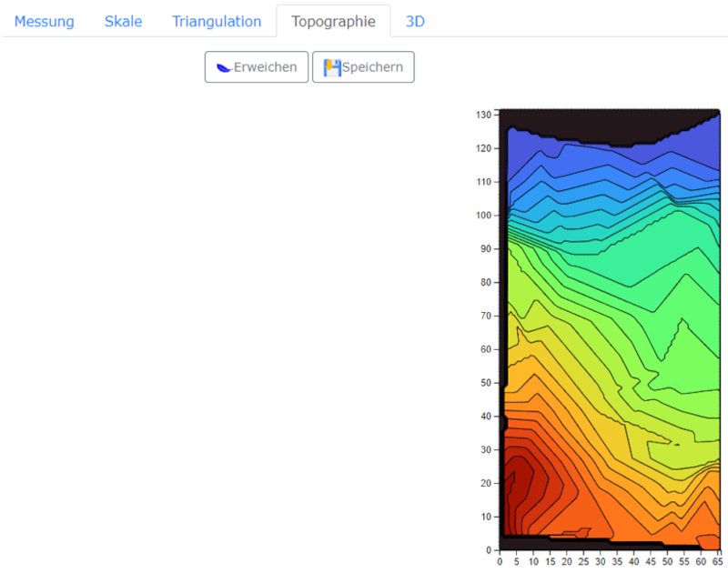The height and width of the screenshot is (573, 728).
Task: Click the blue feather icon on Erweichen
Action: tap(224, 67)
